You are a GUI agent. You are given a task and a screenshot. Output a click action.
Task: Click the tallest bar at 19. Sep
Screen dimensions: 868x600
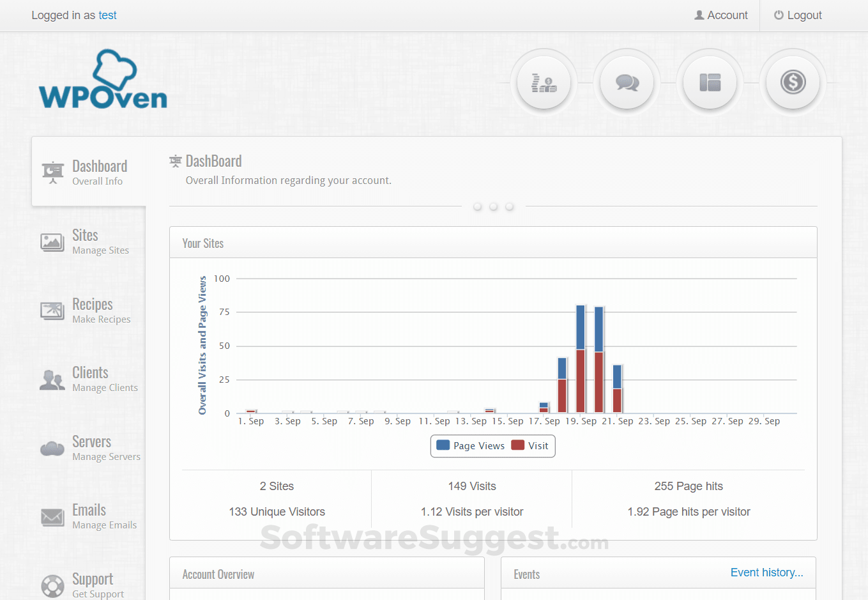581,358
